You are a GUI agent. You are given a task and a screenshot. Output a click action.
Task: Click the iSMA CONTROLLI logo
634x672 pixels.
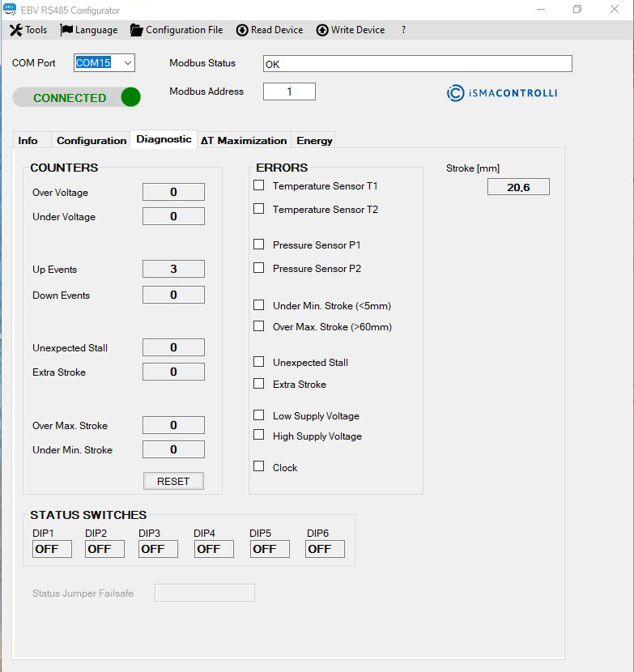click(x=502, y=93)
